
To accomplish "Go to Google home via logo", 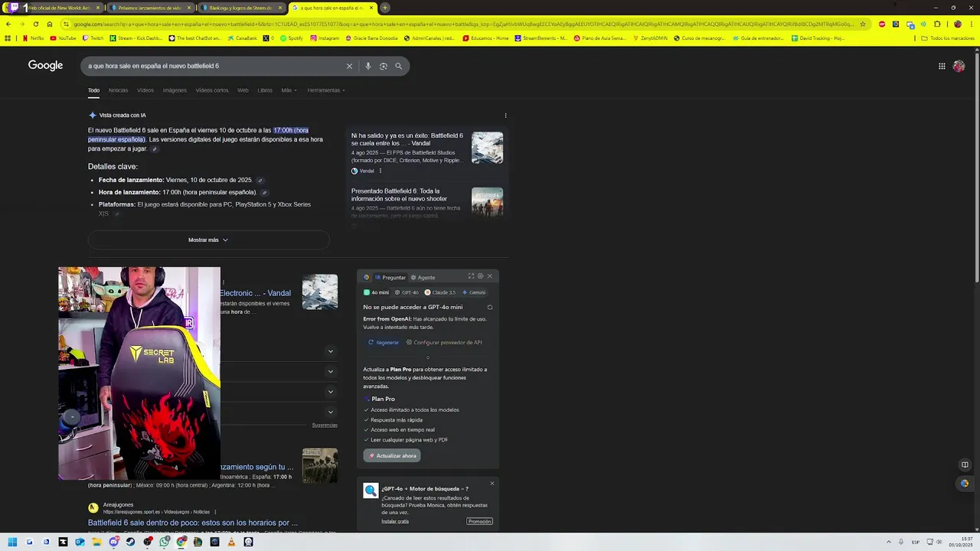I will tap(45, 66).
